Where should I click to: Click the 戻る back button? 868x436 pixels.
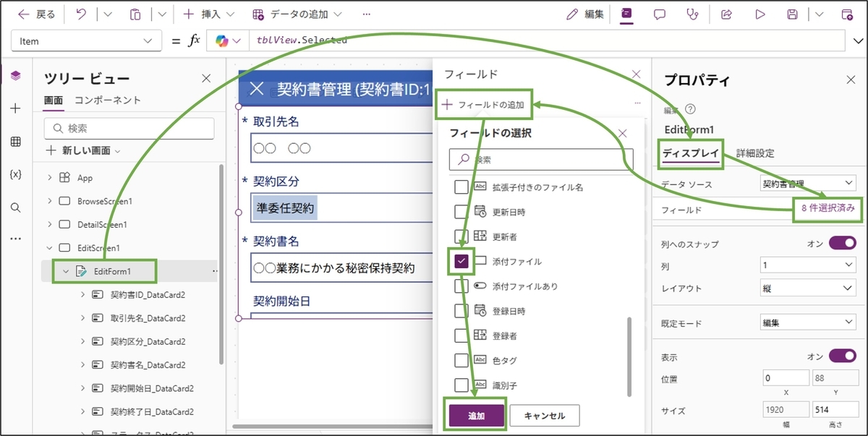tap(37, 14)
